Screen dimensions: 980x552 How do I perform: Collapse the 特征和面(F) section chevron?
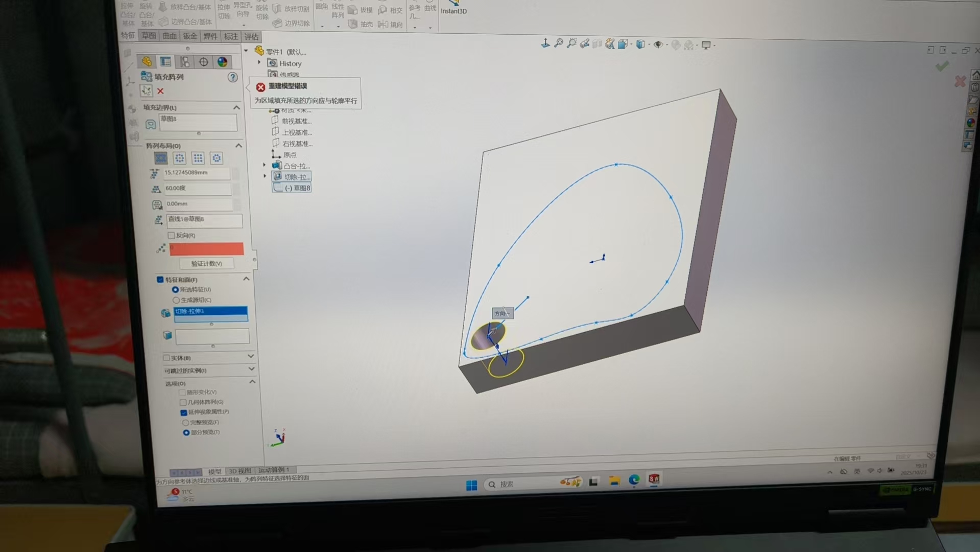(x=246, y=279)
